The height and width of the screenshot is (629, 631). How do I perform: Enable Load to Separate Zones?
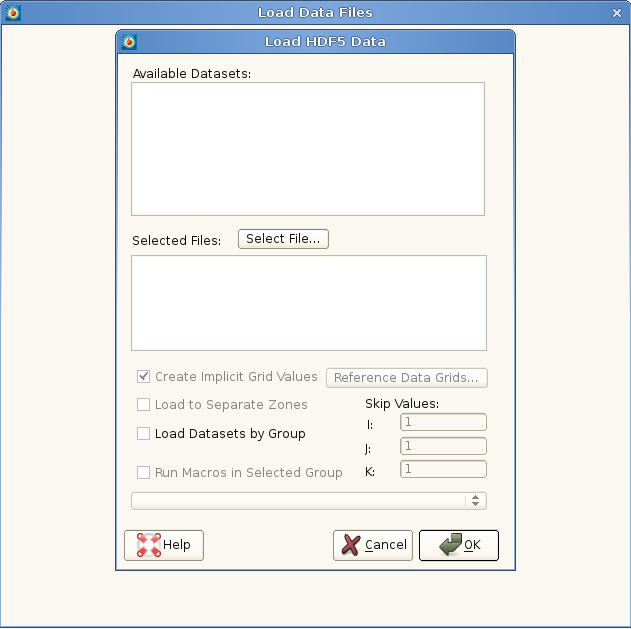[x=144, y=405]
